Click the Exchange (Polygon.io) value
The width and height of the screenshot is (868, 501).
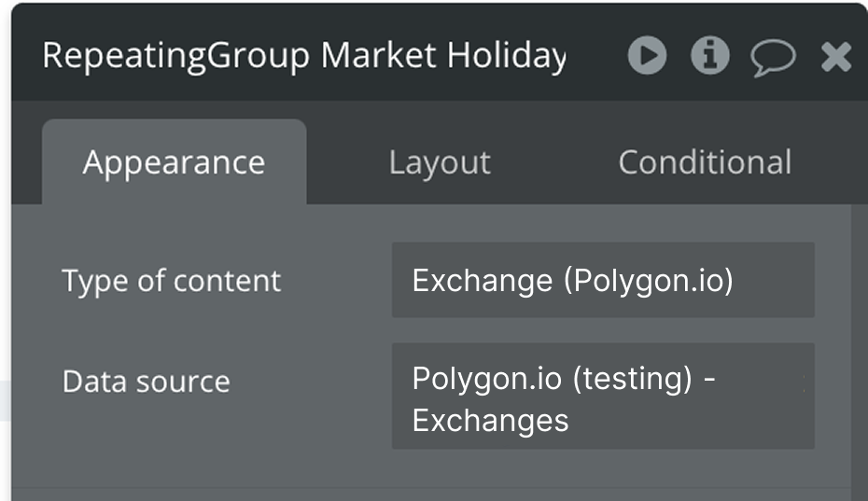pyautogui.click(x=572, y=281)
